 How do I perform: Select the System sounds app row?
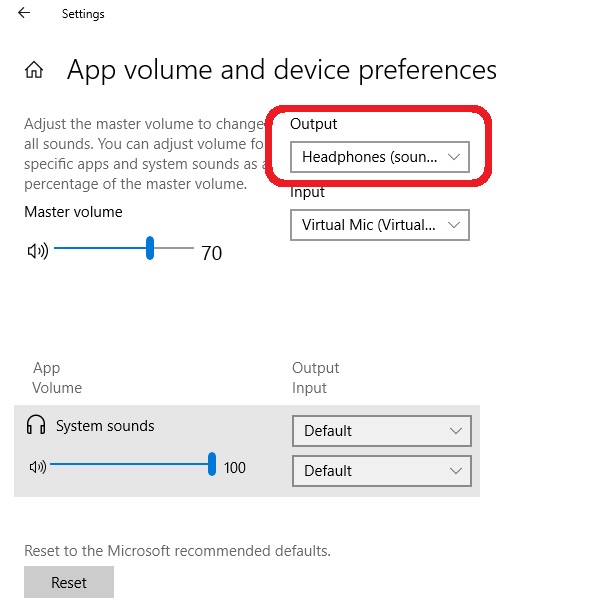pyautogui.click(x=247, y=451)
